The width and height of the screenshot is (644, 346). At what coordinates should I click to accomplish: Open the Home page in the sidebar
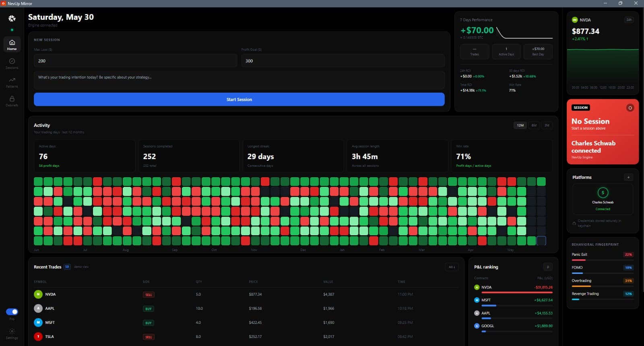coord(12,44)
